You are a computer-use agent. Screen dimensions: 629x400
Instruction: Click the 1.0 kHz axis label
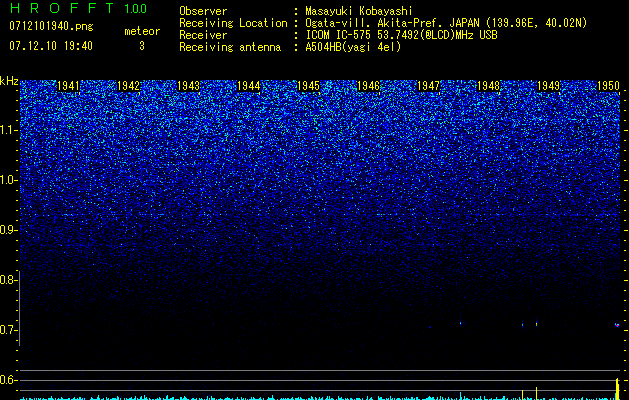(8, 180)
